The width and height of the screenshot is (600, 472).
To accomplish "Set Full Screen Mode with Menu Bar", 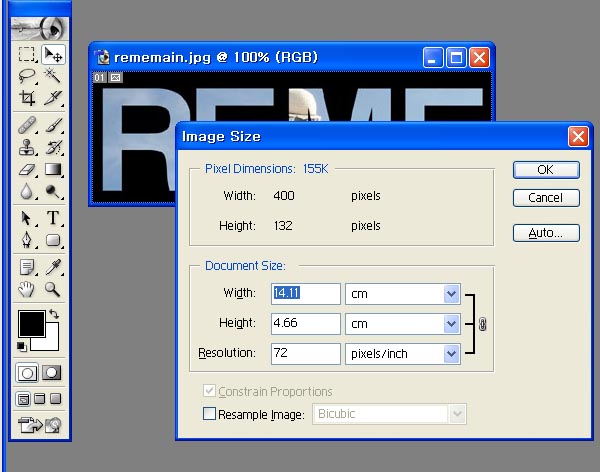I will coord(39,399).
